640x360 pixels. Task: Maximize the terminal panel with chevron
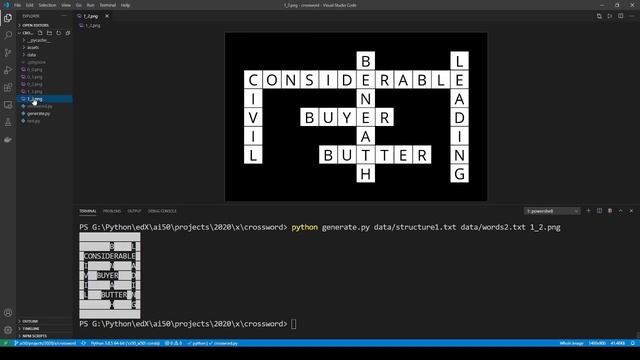(620, 211)
